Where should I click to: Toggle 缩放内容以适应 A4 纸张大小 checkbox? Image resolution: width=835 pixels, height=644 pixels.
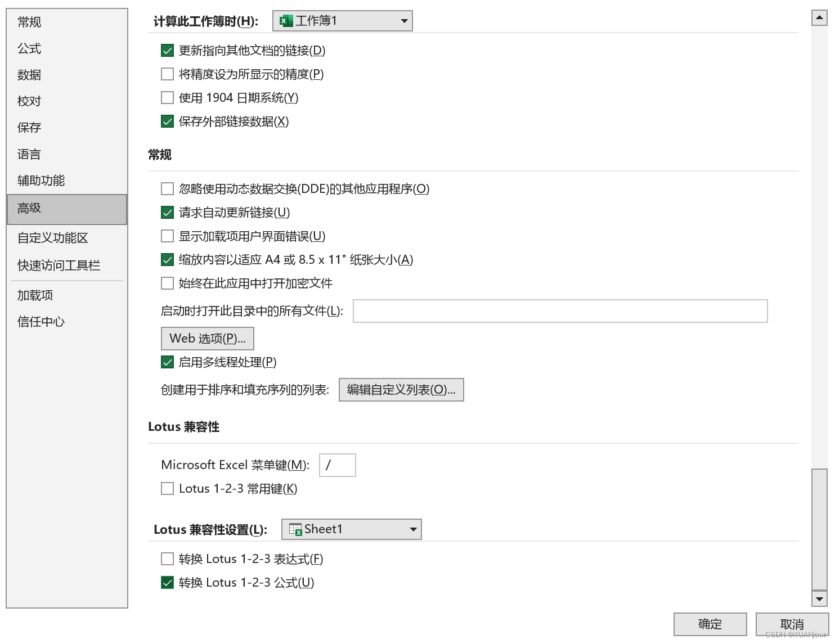167,260
